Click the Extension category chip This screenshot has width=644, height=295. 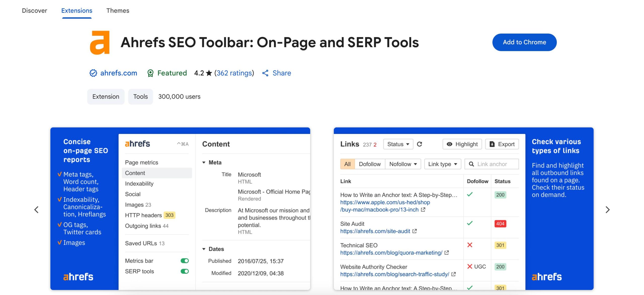click(106, 96)
